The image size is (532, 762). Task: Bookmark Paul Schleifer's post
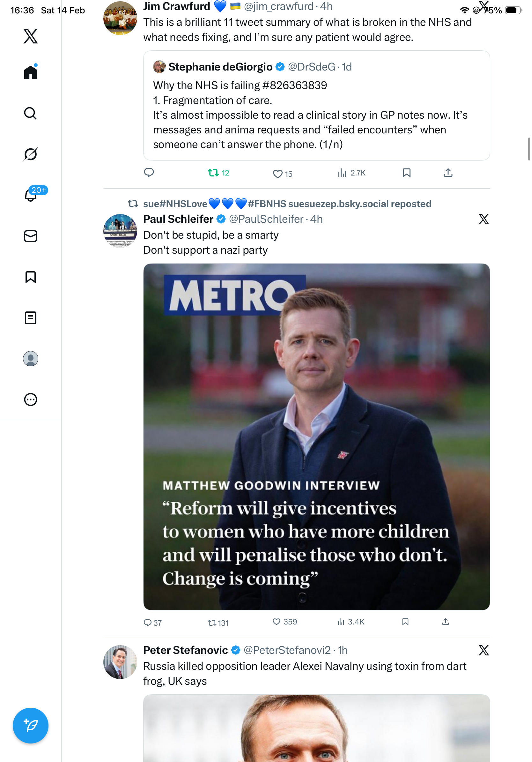pyautogui.click(x=405, y=622)
